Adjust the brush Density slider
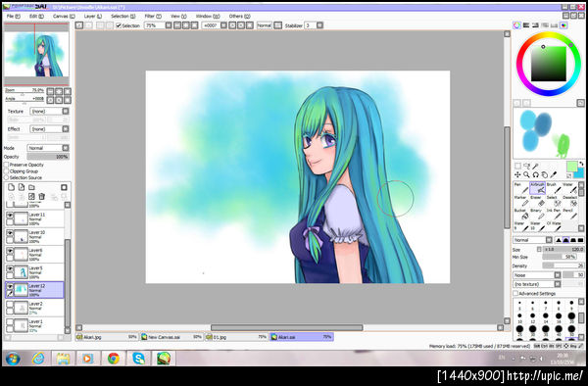Image resolution: width=588 pixels, height=386 pixels. tap(563, 265)
